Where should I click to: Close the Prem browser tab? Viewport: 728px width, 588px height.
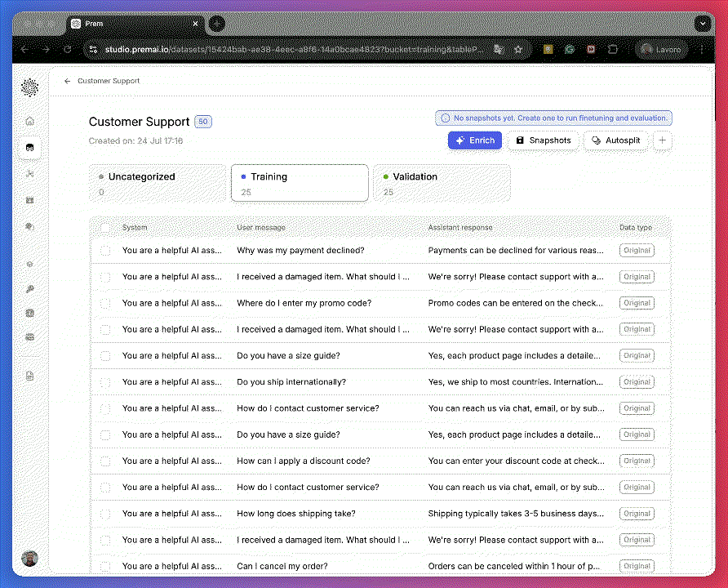click(x=195, y=24)
